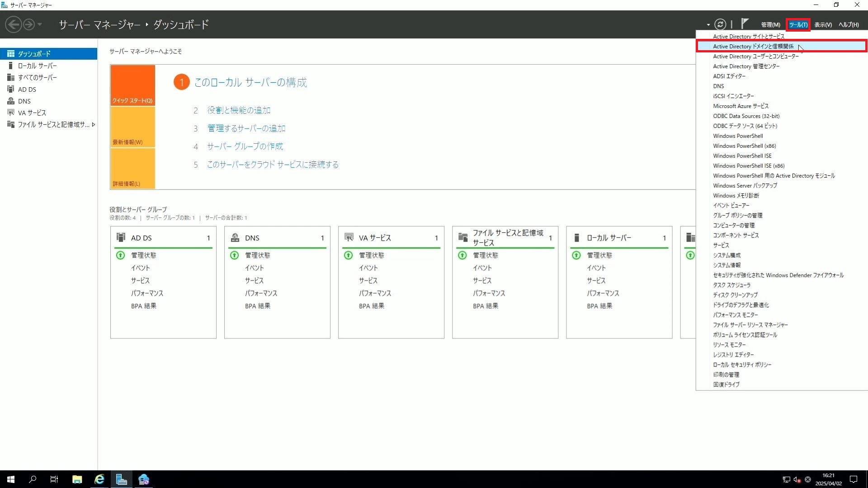Click the taskbar search magnifier icon
868x488 pixels.
coord(33,479)
